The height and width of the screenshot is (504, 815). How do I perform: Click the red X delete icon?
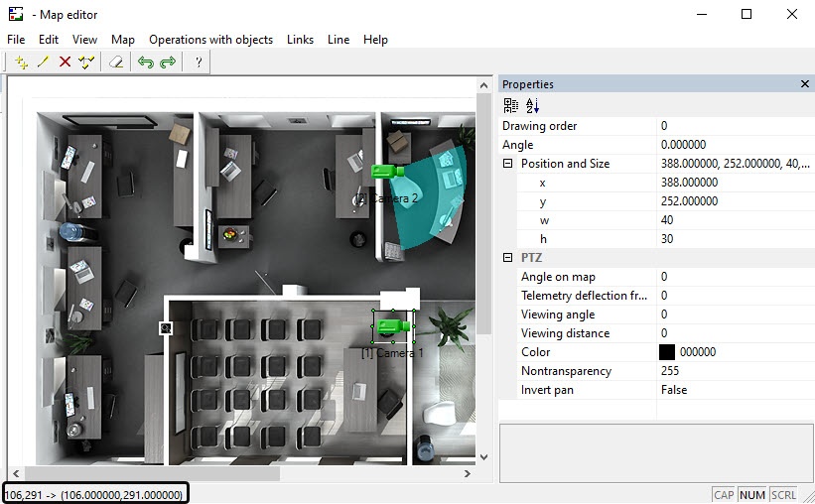coord(65,63)
